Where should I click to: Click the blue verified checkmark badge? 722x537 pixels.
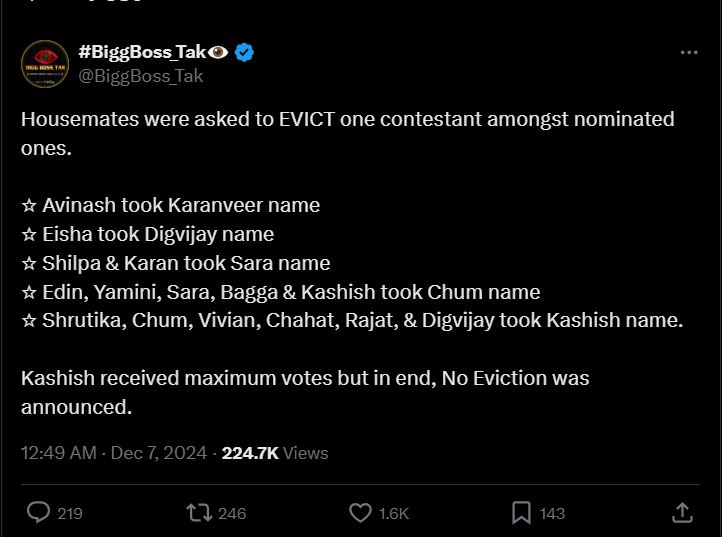244,53
